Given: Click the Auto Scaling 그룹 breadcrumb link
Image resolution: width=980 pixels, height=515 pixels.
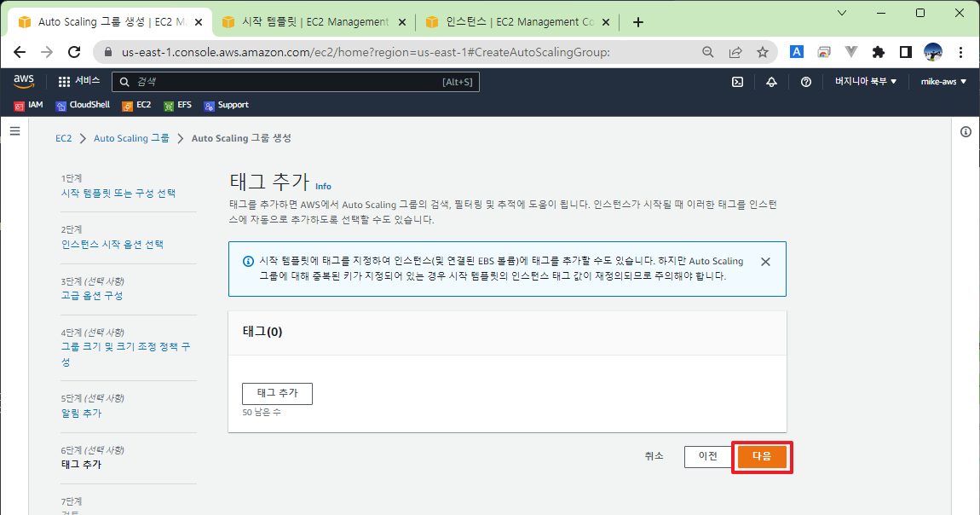Looking at the screenshot, I should [131, 139].
